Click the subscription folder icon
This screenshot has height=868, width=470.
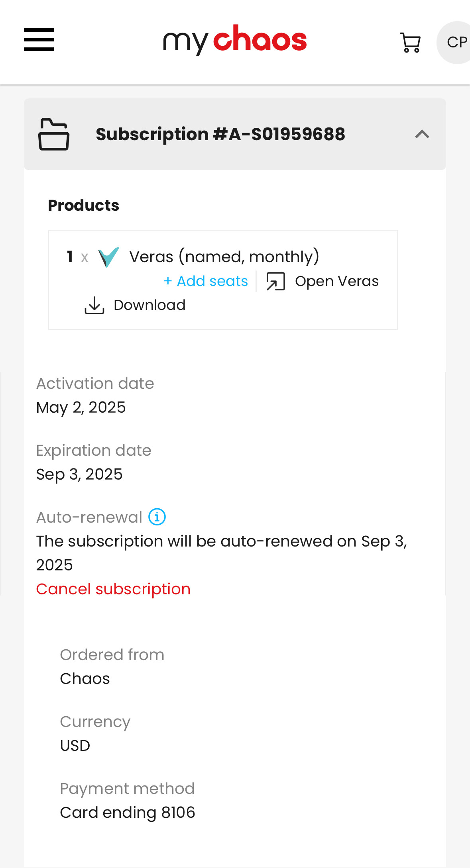click(54, 134)
